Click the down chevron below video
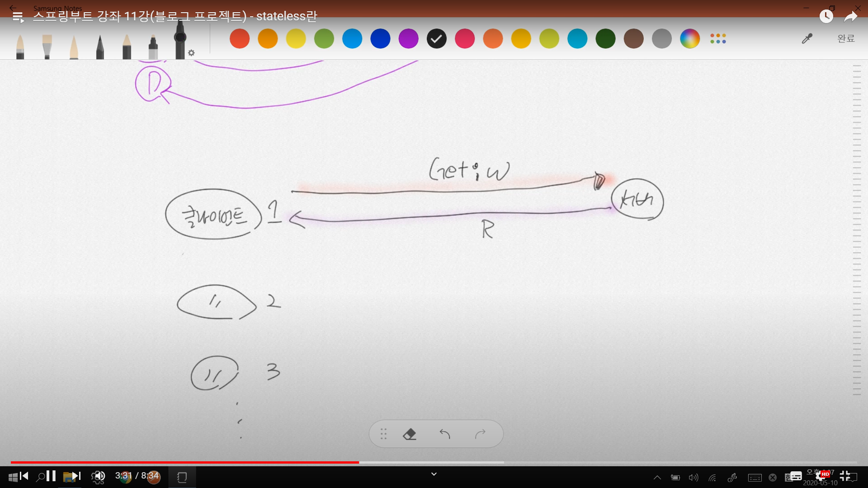868x488 pixels. [x=434, y=474]
